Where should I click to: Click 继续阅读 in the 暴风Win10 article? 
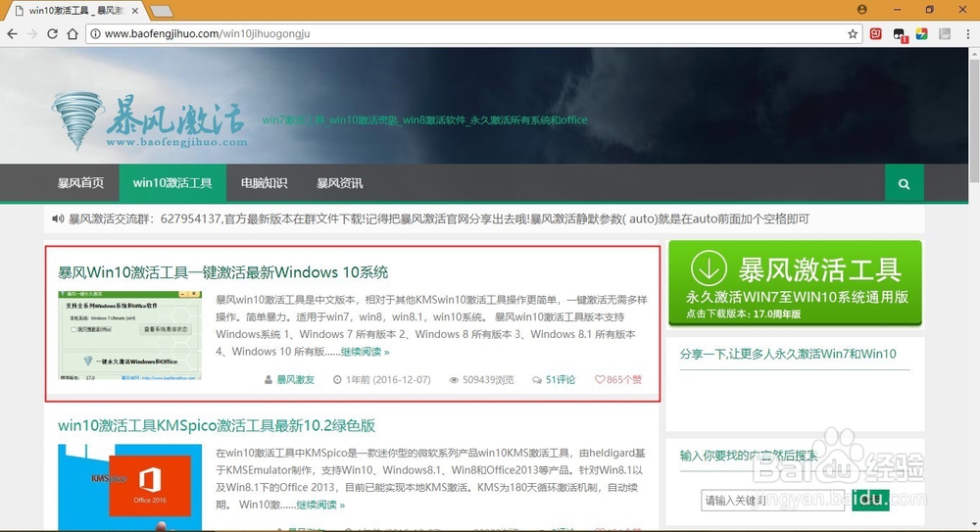tap(365, 352)
